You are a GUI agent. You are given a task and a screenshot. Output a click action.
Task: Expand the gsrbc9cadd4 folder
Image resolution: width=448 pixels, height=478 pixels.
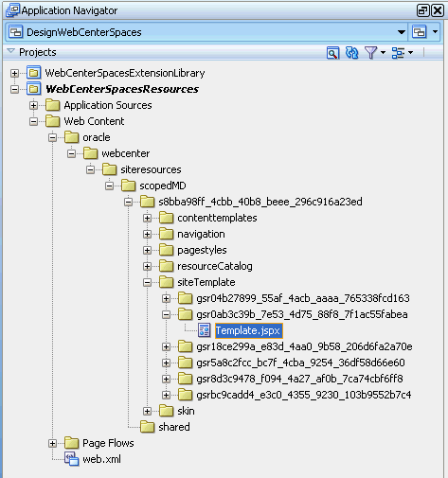coord(166,395)
